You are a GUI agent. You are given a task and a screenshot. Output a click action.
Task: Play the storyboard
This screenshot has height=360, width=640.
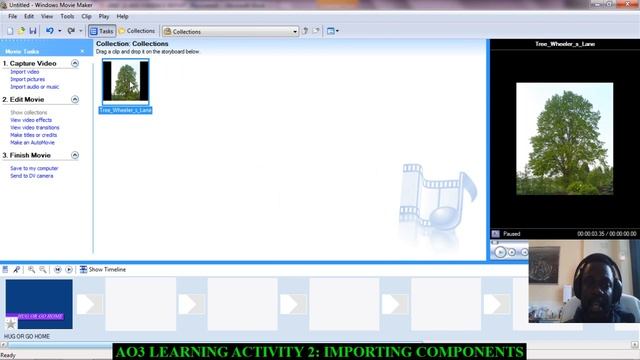69,269
